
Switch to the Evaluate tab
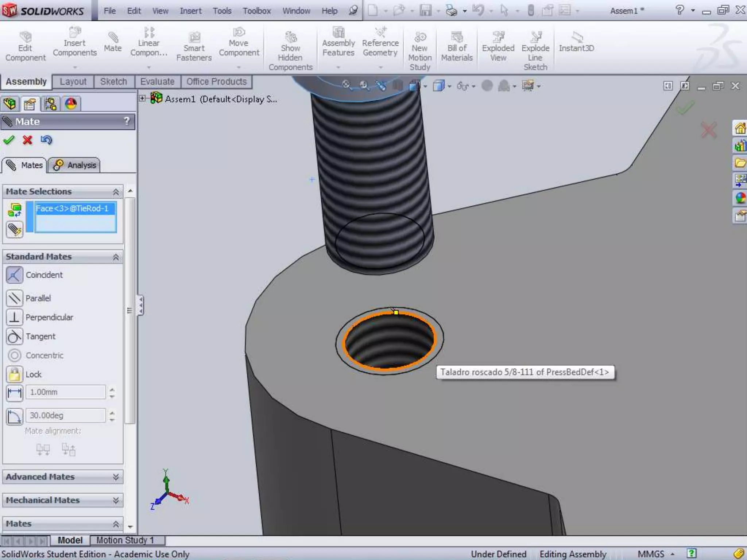point(157,82)
